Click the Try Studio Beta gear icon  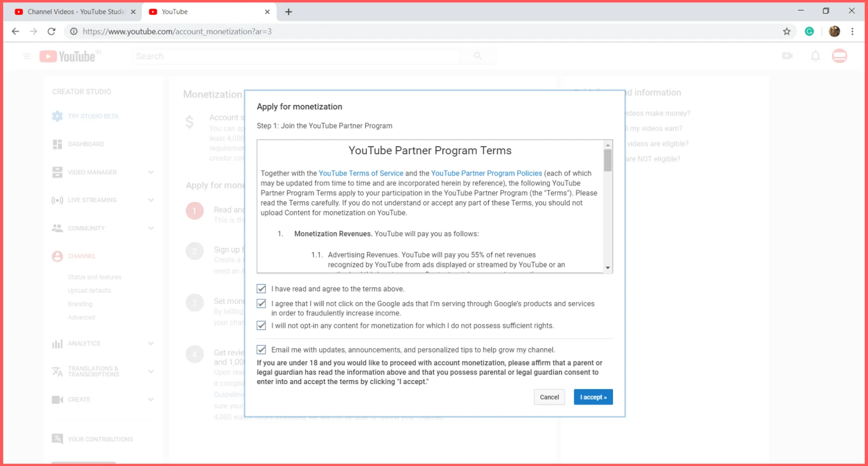coord(57,116)
